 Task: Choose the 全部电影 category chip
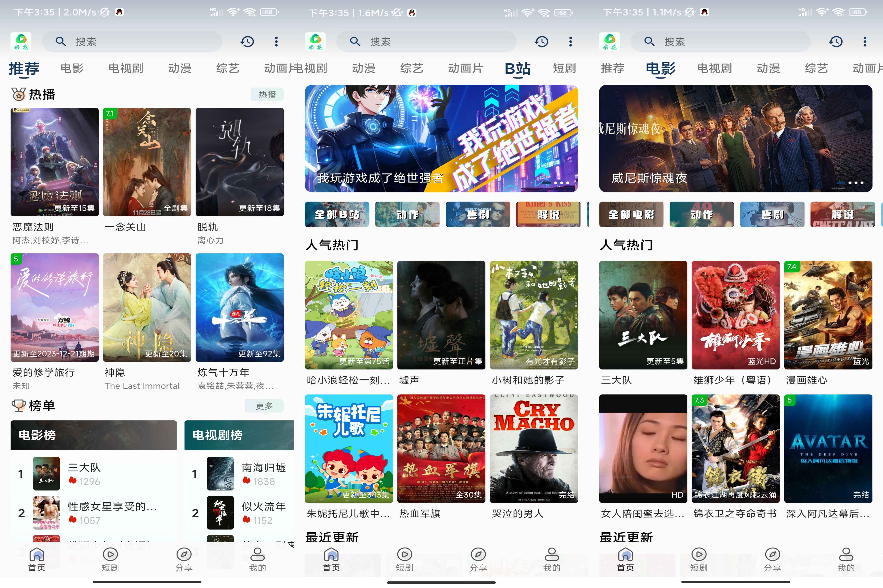coord(631,215)
